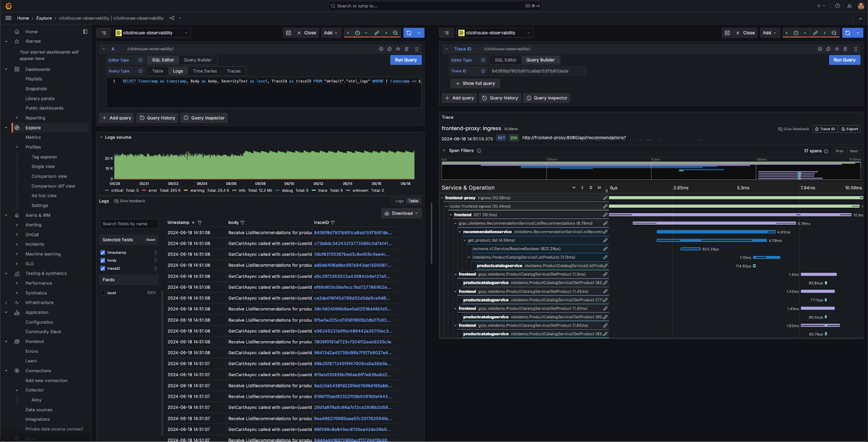Click the refresh icon in left pane
868x442 pixels.
tap(409, 33)
